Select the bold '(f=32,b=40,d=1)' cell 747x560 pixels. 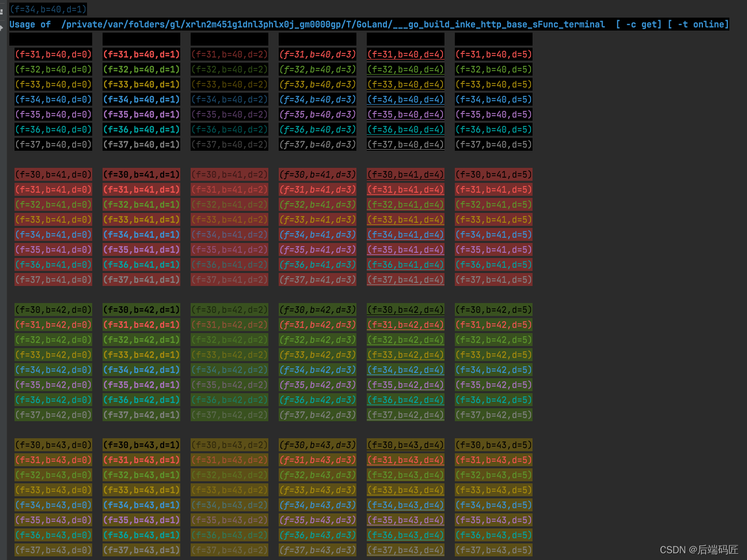click(141, 69)
